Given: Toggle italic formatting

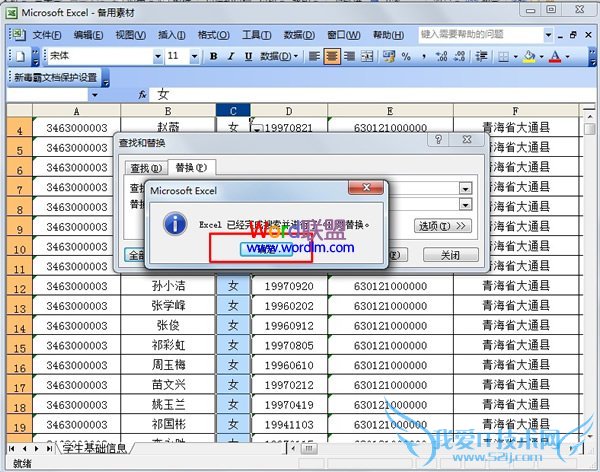Looking at the screenshot, I should [231, 57].
